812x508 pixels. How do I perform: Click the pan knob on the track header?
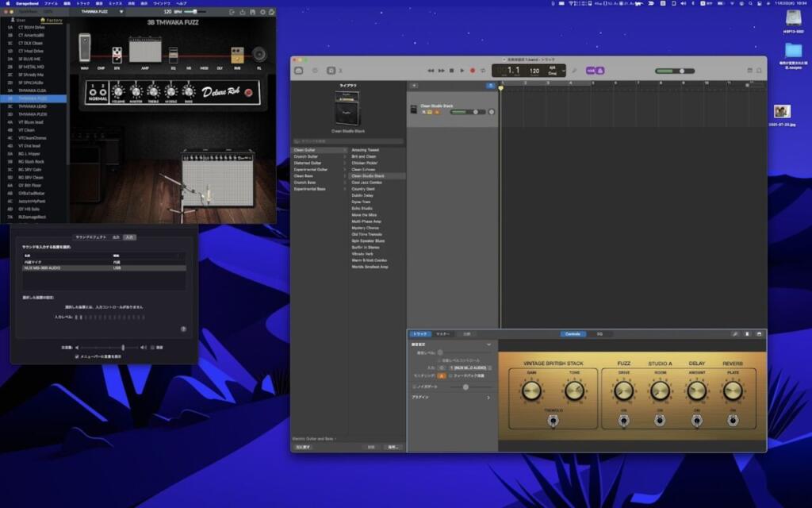pos(492,112)
